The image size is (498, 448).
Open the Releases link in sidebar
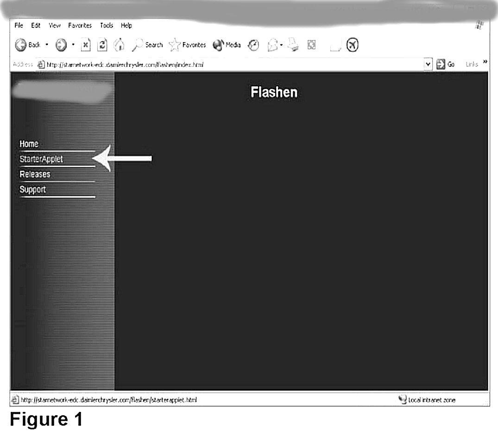click(35, 174)
